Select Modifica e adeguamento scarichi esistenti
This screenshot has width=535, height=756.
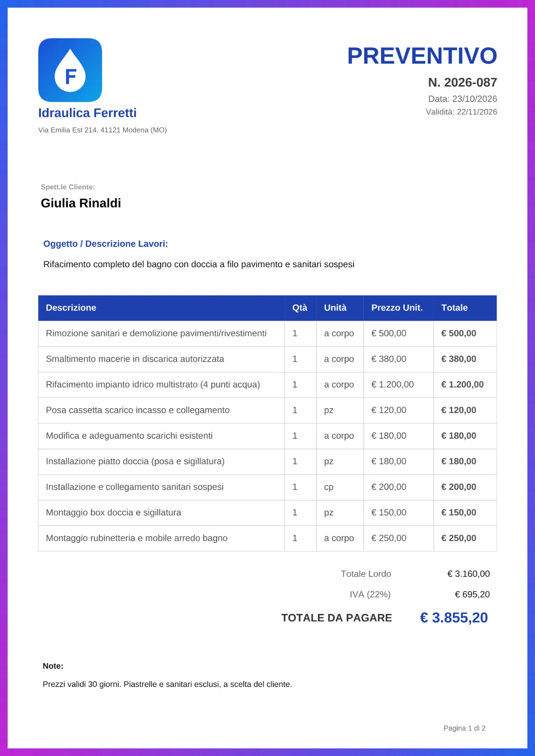(x=129, y=436)
